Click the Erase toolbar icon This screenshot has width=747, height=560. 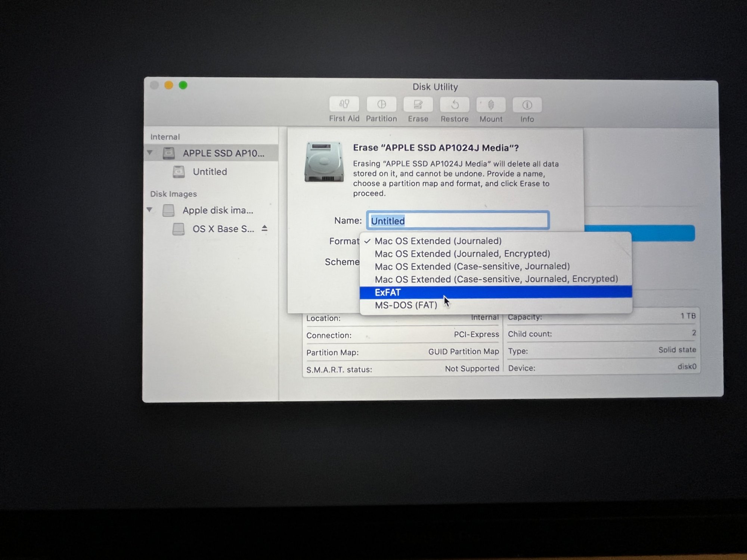[x=418, y=105]
